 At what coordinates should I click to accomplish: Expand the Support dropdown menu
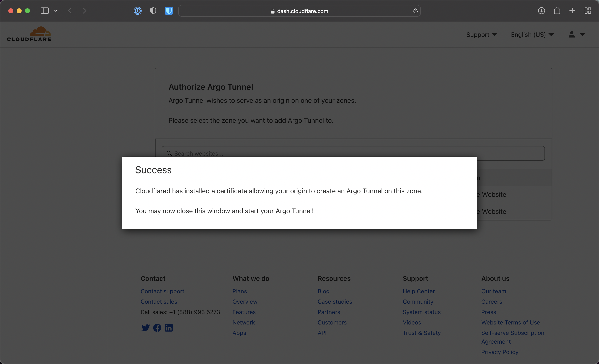[481, 35]
